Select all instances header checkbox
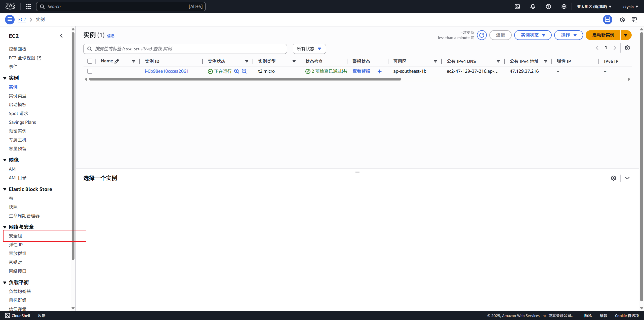This screenshot has width=644, height=320. coord(90,61)
